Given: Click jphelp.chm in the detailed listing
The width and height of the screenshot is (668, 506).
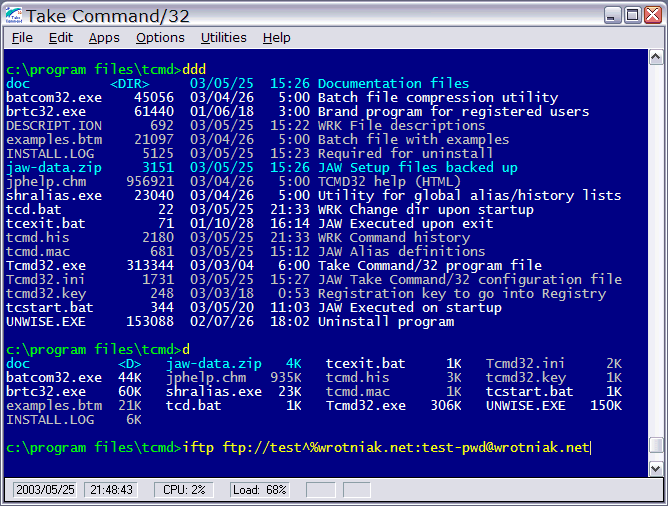Looking at the screenshot, I should click(46, 181).
